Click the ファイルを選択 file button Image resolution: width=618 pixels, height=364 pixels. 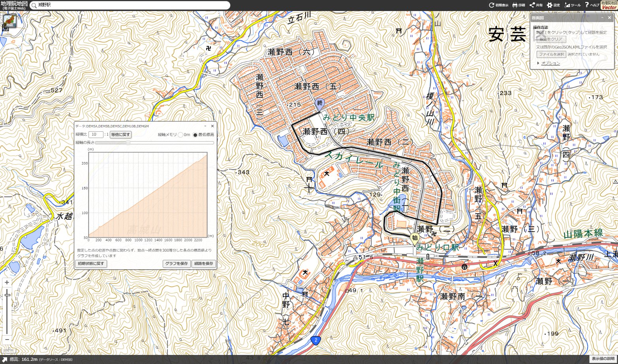point(551,54)
